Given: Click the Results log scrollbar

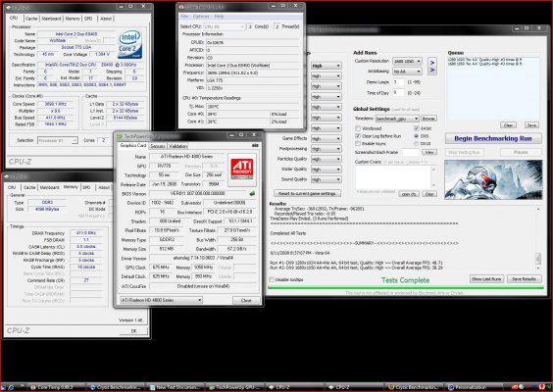Looking at the screenshot, I should coord(538,237).
